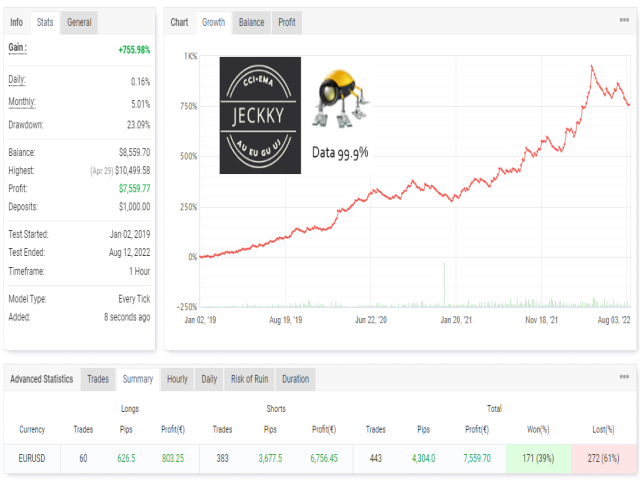The width and height of the screenshot is (640, 480).
Task: Click the Shorts pips value 3,677.5
Action: (270, 458)
